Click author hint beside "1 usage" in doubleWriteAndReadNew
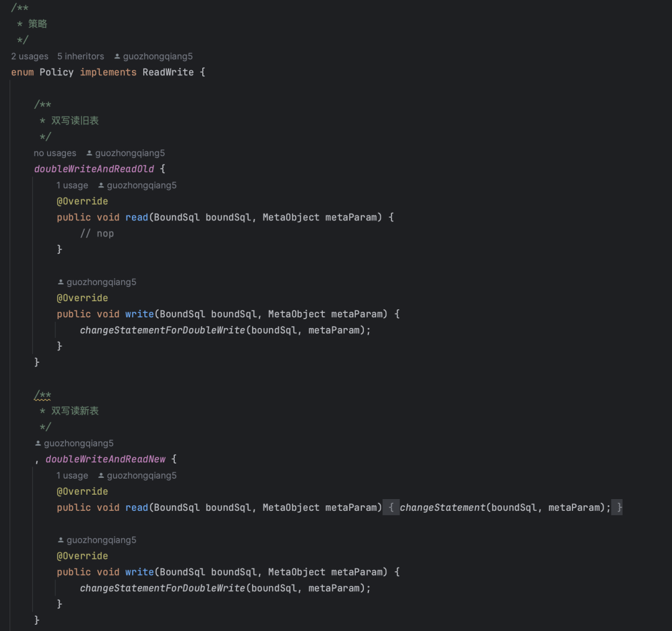 [x=137, y=475]
